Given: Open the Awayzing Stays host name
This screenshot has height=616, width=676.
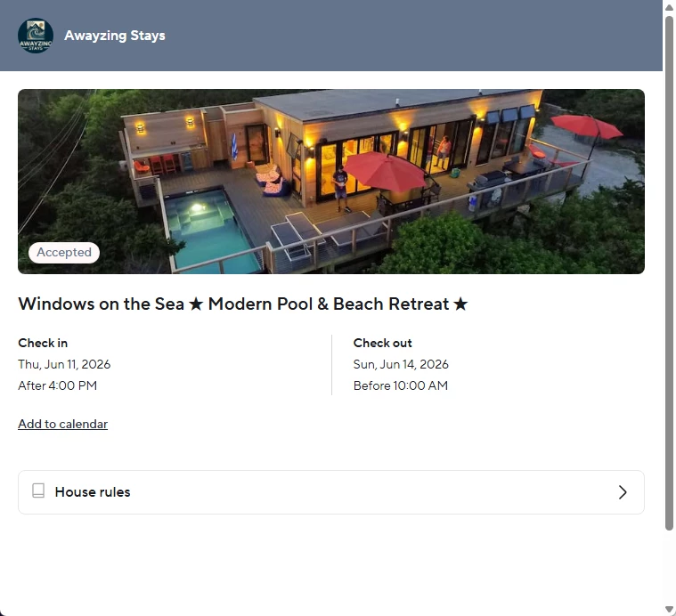Looking at the screenshot, I should point(115,36).
